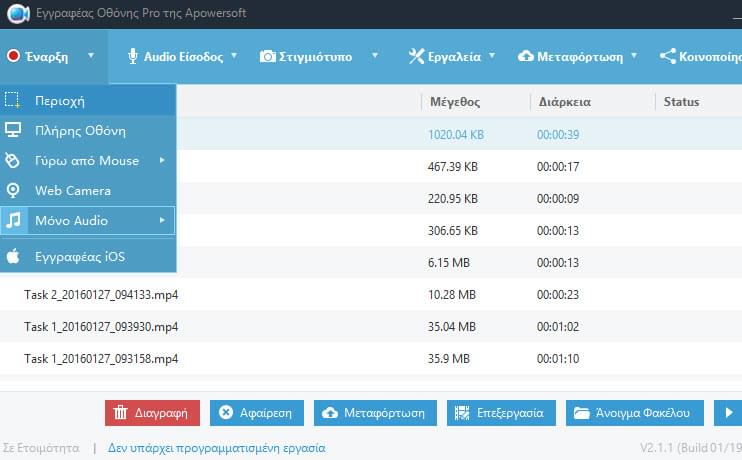Click the folder icon on Άνοιγμα Φακέλου

pyautogui.click(x=582, y=413)
